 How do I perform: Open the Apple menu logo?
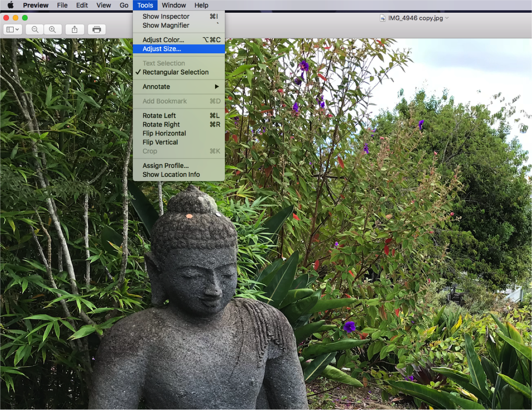pos(10,5)
